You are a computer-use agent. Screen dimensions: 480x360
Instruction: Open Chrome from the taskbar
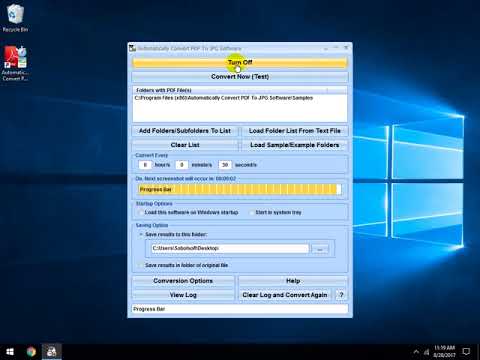pos(31,352)
